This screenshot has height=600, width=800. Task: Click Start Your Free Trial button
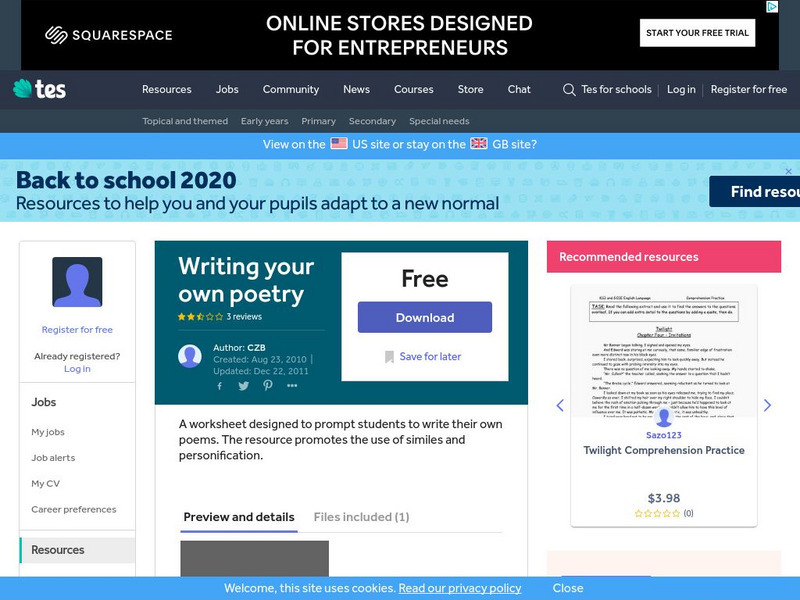[697, 33]
